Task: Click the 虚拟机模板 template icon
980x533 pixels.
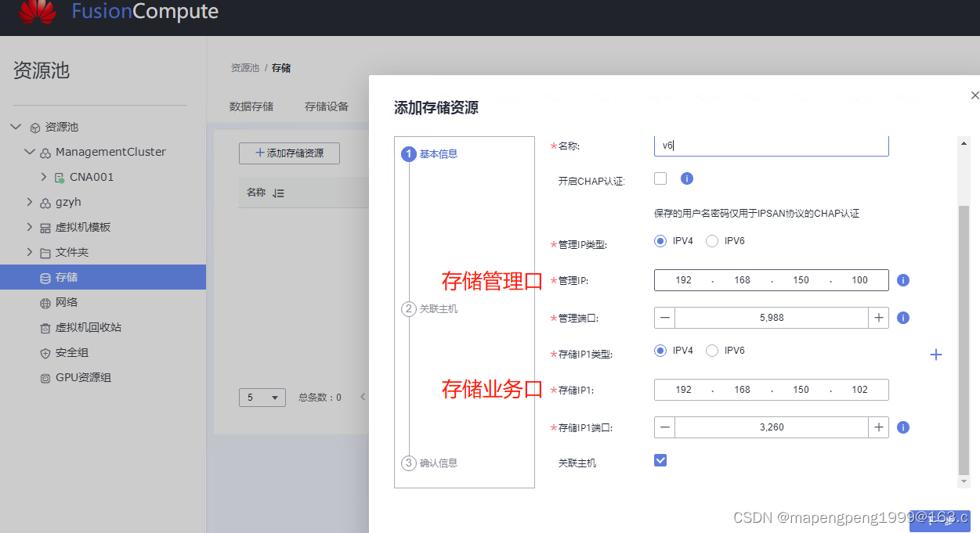Action: pos(45,227)
